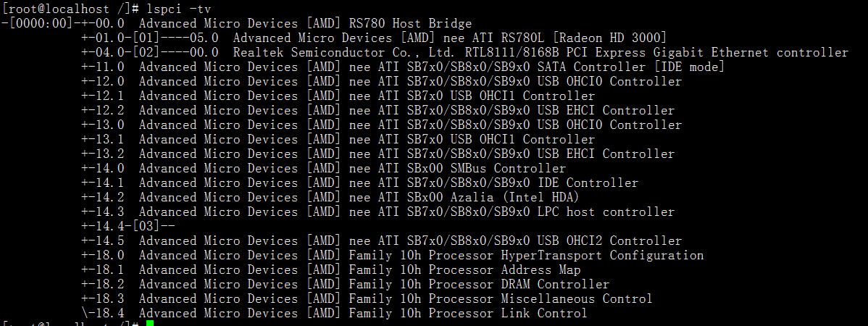Click device 13.2 USB EHCI Controller
868x326 pixels.
pos(406,154)
